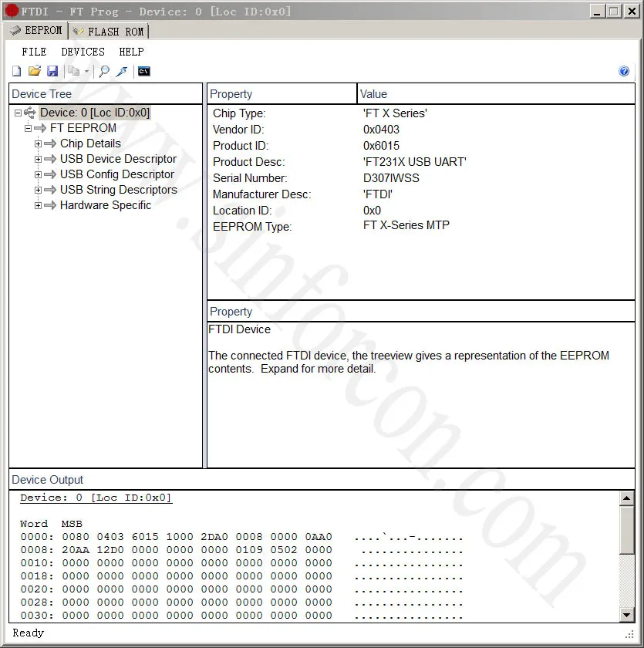Image resolution: width=644 pixels, height=648 pixels.
Task: Expand the Hardware Specific node
Action: coord(38,205)
